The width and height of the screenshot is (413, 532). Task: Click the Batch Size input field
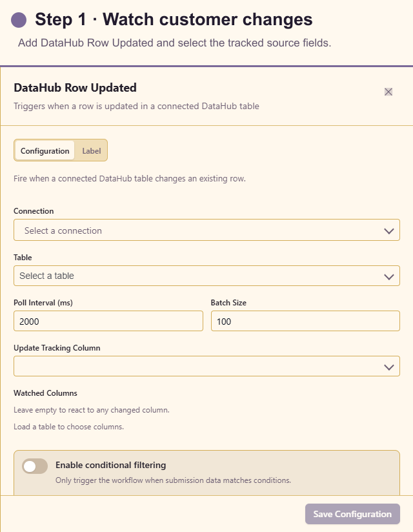pyautogui.click(x=305, y=321)
